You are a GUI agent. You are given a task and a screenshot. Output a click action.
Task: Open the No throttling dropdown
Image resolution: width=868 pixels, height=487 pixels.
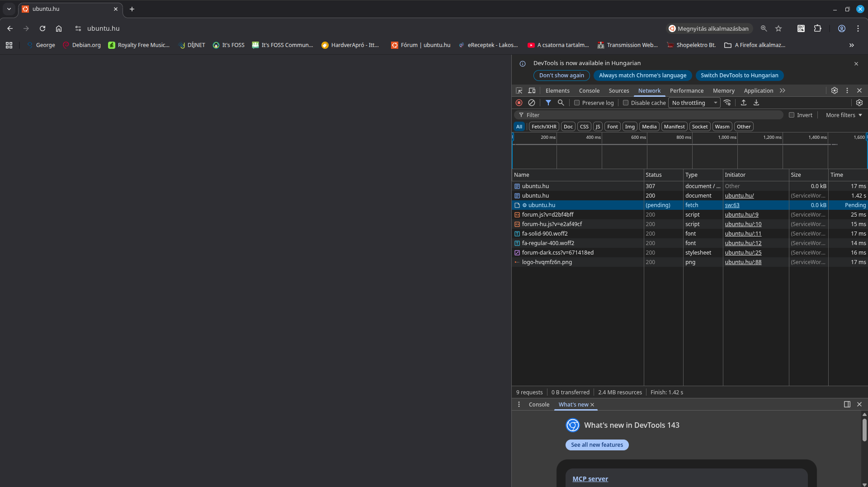point(694,103)
